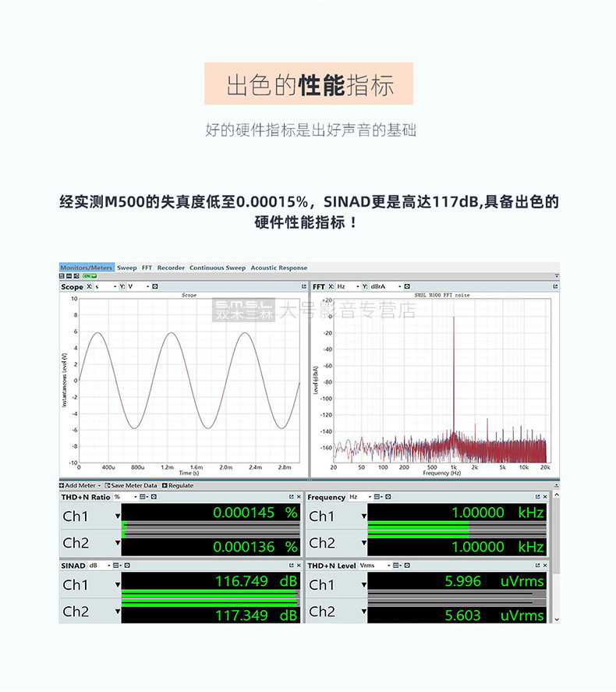Click the meters scrollbar down arrow
The height and width of the screenshot is (692, 616).
pos(557,619)
